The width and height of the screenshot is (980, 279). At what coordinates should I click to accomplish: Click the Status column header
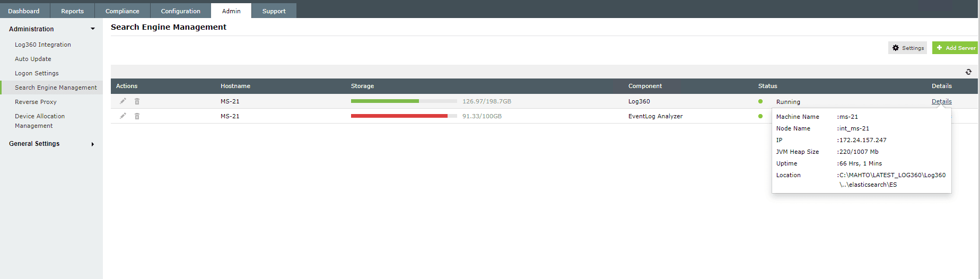point(768,86)
